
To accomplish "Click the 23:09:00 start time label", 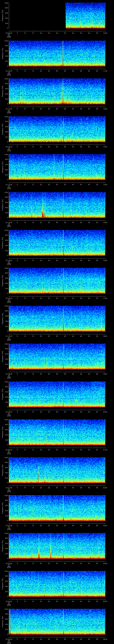I will click(9, 33).
